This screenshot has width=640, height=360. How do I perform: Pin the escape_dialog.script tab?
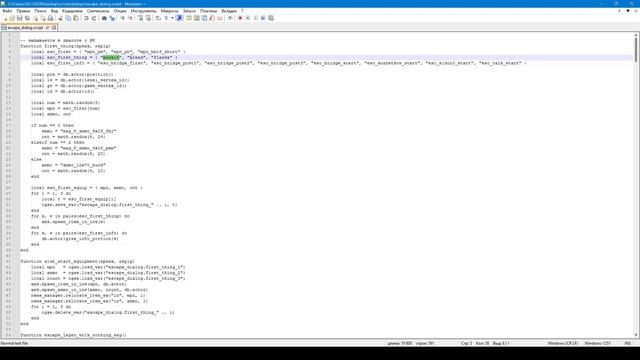tap(47, 27)
